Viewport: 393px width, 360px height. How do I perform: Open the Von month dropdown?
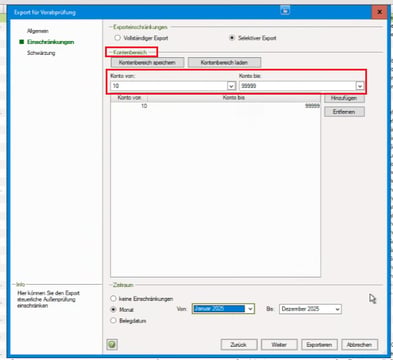pyautogui.click(x=250, y=309)
